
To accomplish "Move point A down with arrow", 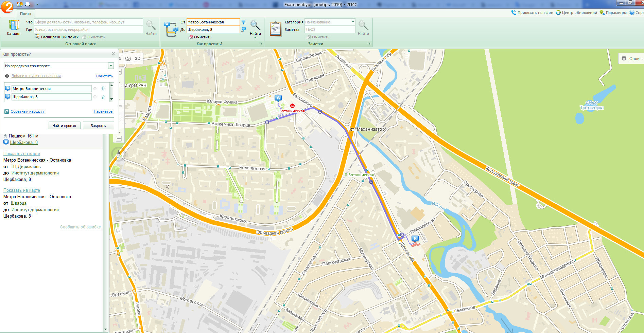I will (x=103, y=89).
